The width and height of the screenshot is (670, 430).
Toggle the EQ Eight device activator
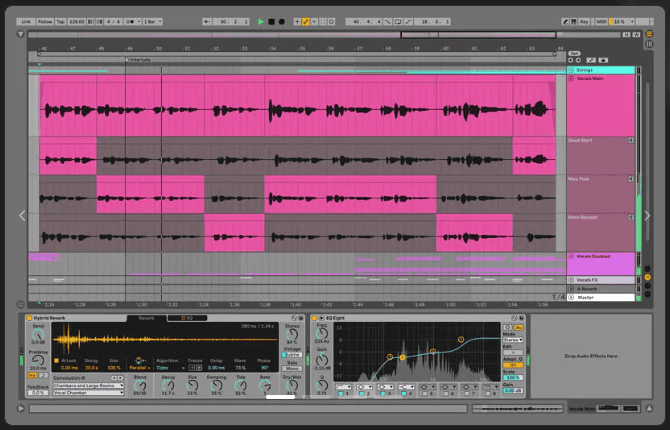coord(314,318)
